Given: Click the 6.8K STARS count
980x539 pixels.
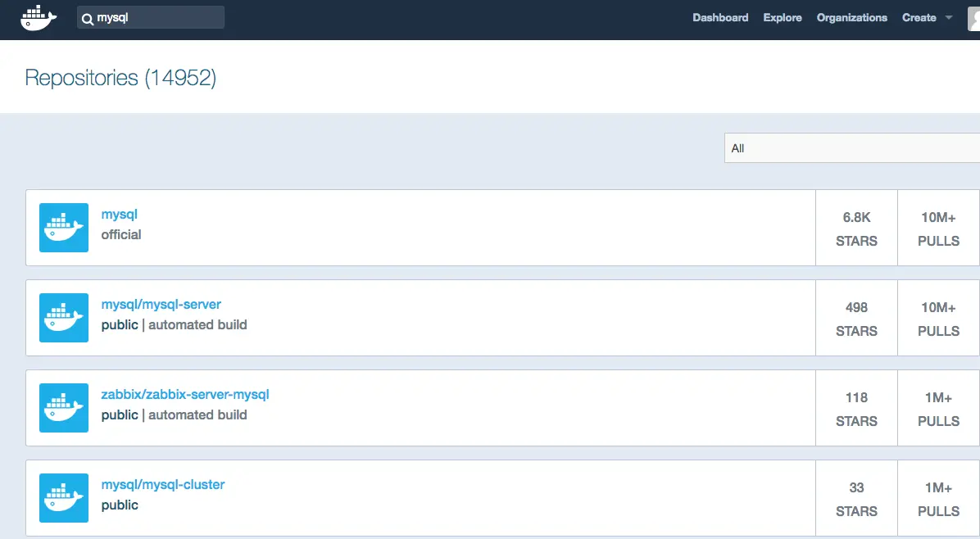Looking at the screenshot, I should [856, 229].
